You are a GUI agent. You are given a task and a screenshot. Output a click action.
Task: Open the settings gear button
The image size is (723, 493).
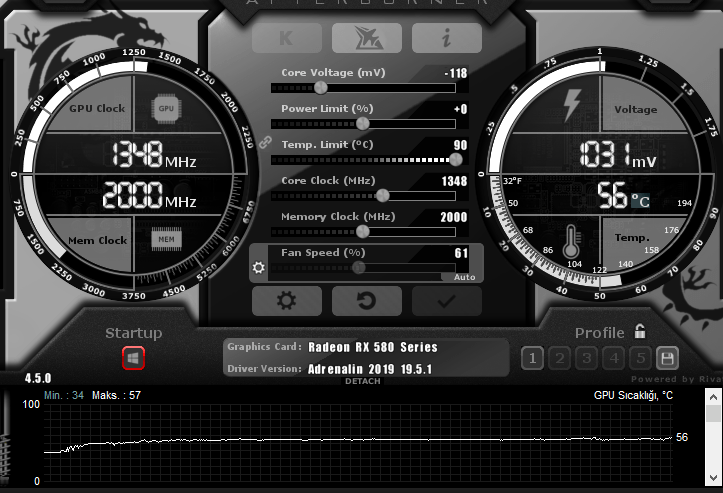286,301
